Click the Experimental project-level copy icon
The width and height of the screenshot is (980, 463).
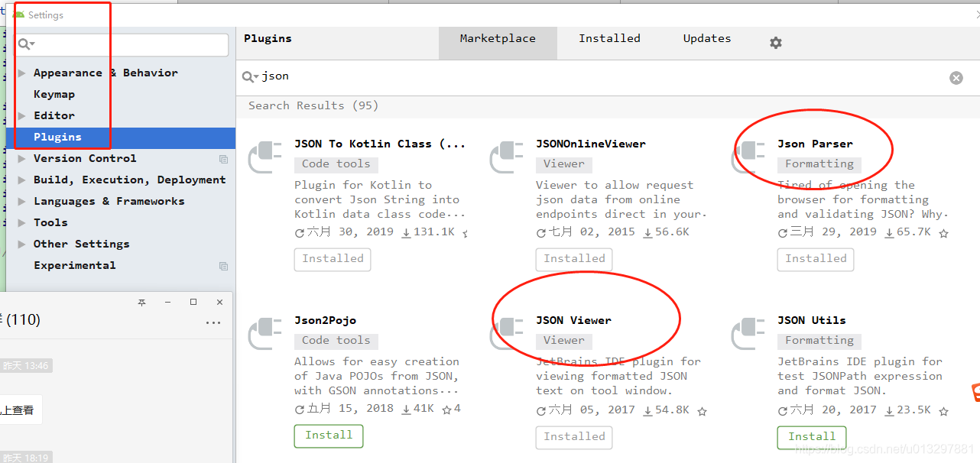click(x=223, y=266)
